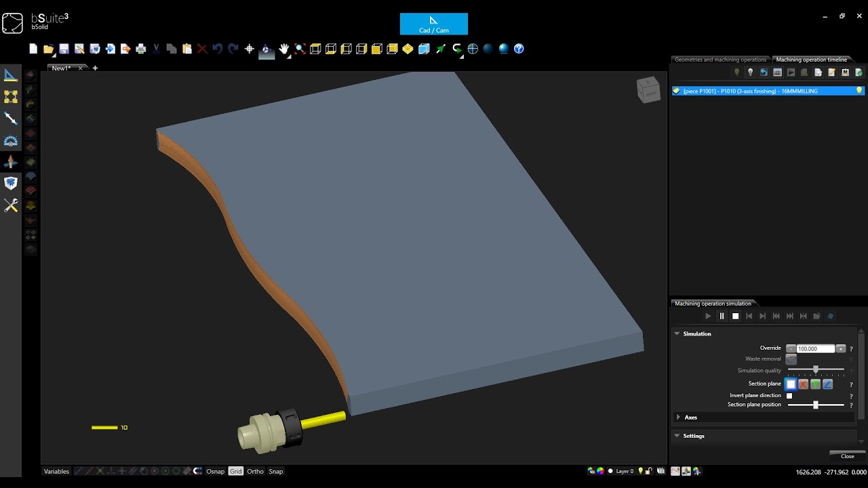868x488 pixels.
Task: Click the Section plane position slider handle
Action: click(x=816, y=405)
